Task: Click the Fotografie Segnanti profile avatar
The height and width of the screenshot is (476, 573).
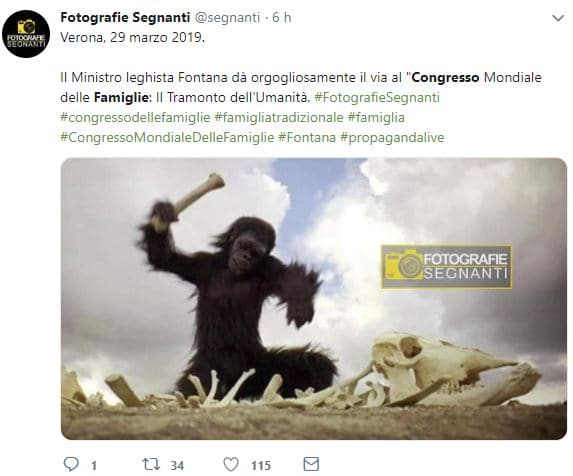Action: [26, 34]
